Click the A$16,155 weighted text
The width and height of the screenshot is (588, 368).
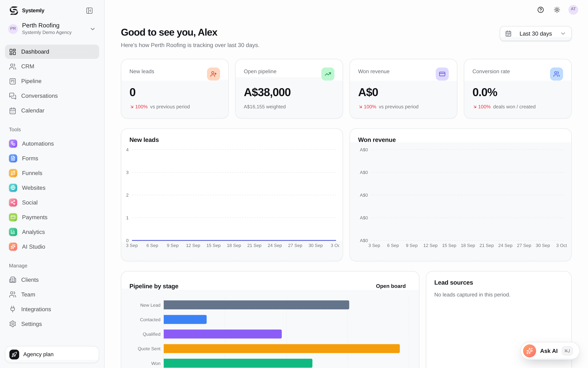[x=265, y=107]
